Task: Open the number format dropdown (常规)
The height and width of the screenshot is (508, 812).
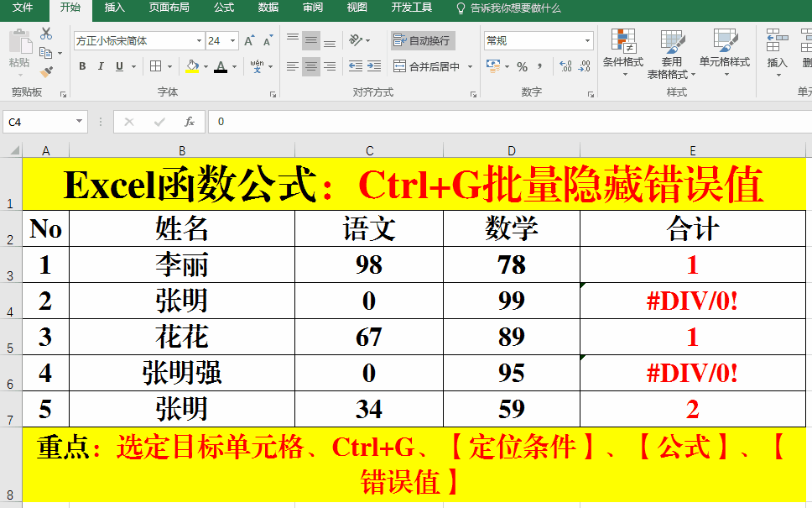Action: 587,40
